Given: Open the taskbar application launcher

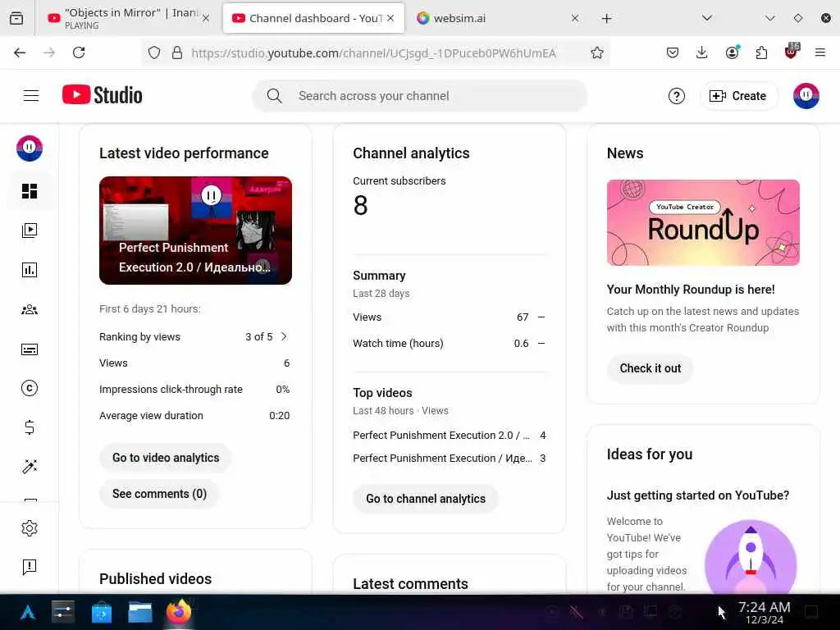Looking at the screenshot, I should (28, 612).
